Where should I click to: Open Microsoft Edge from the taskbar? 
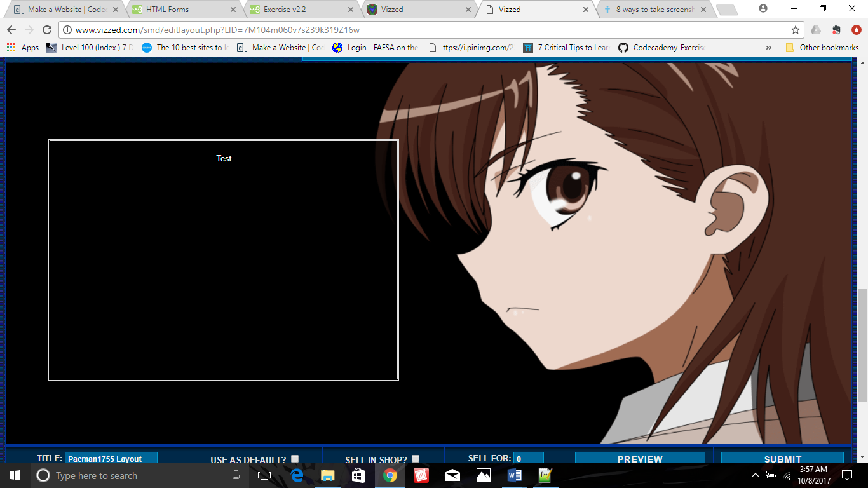297,475
